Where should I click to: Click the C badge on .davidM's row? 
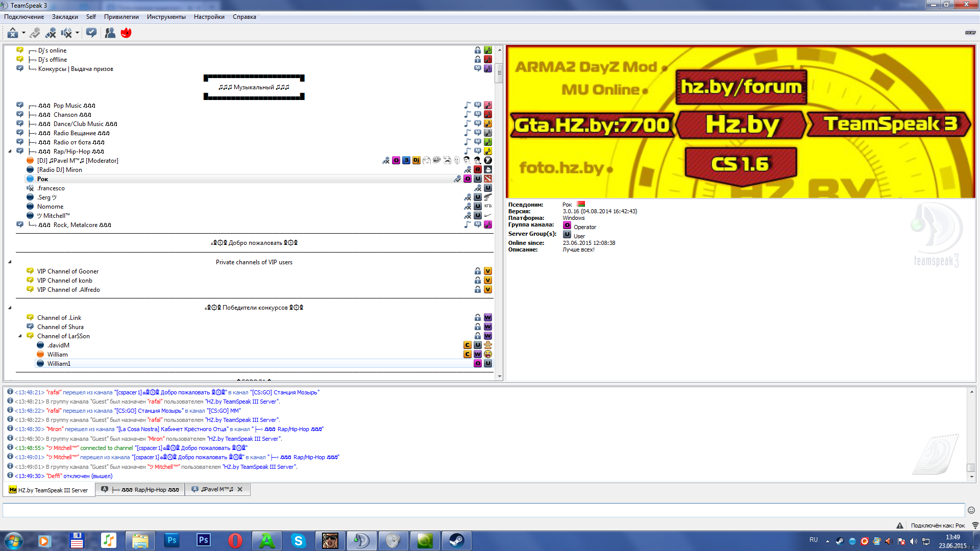[468, 345]
